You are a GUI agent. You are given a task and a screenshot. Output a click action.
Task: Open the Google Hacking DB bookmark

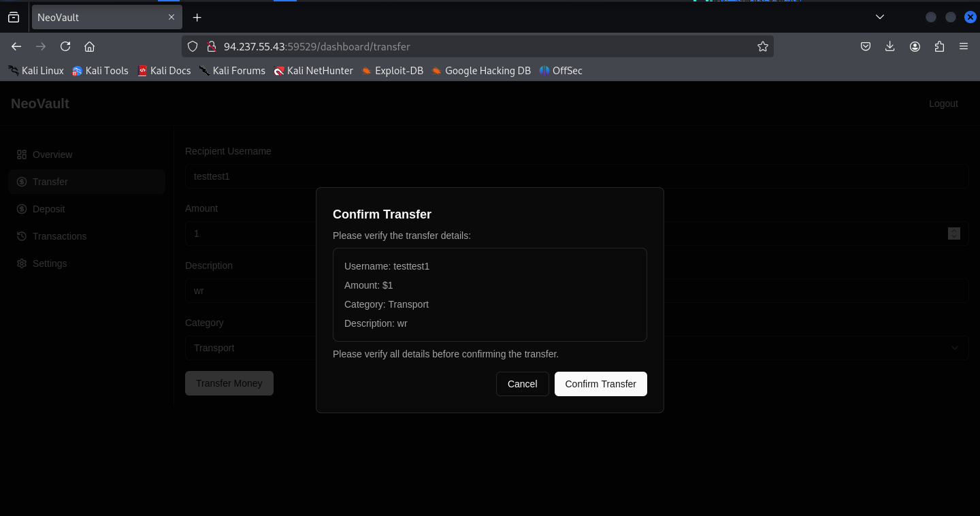tap(480, 71)
